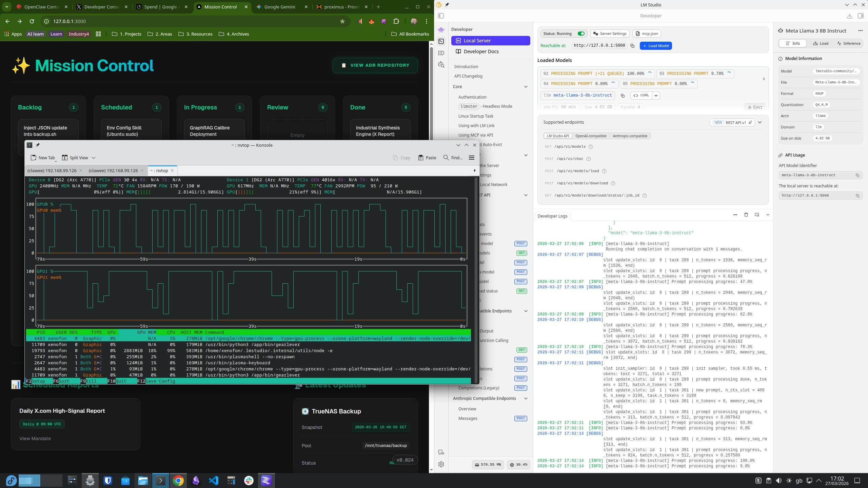
Task: Open the My Models sidebar icon
Action: [441, 53]
